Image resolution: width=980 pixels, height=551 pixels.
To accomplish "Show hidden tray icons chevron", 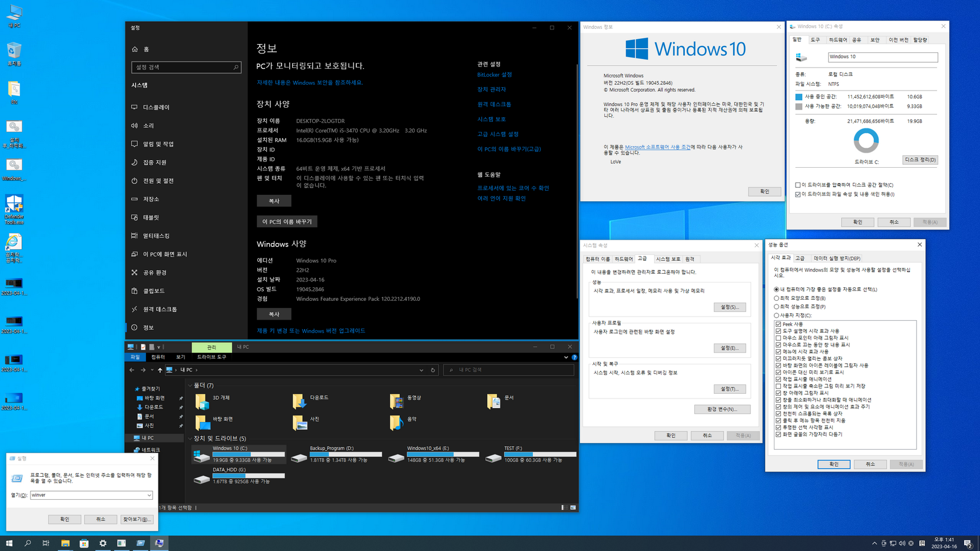I will click(874, 543).
